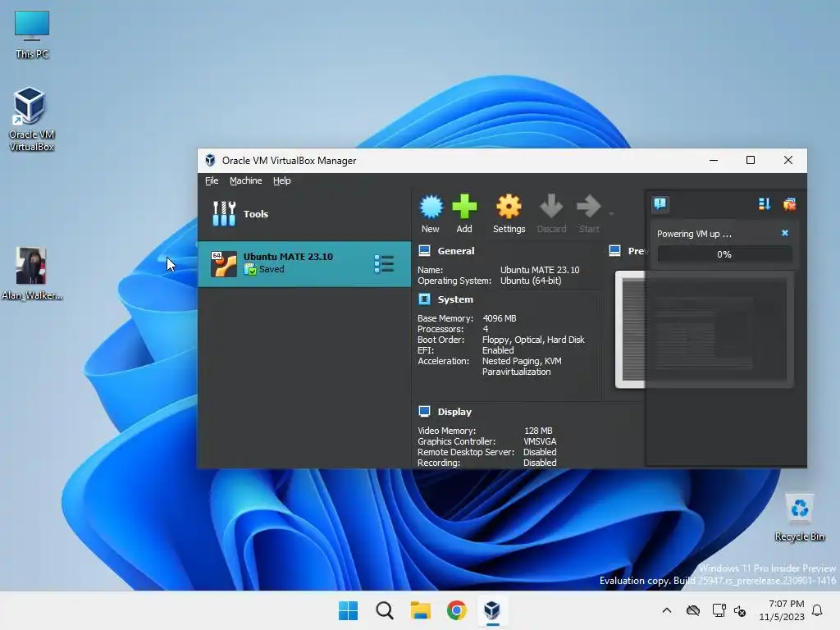840x630 pixels.
Task: Open the Machine menu
Action: pyautogui.click(x=246, y=180)
